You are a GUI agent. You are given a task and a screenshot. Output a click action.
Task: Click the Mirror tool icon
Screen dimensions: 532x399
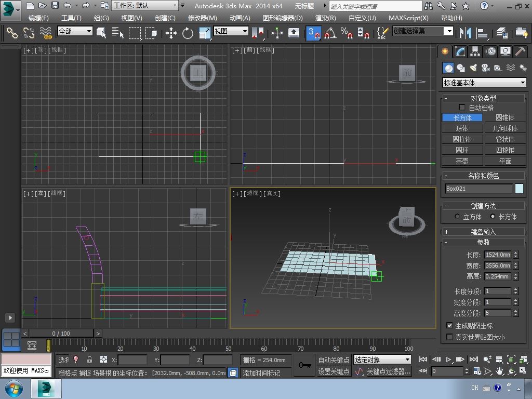coord(465,33)
